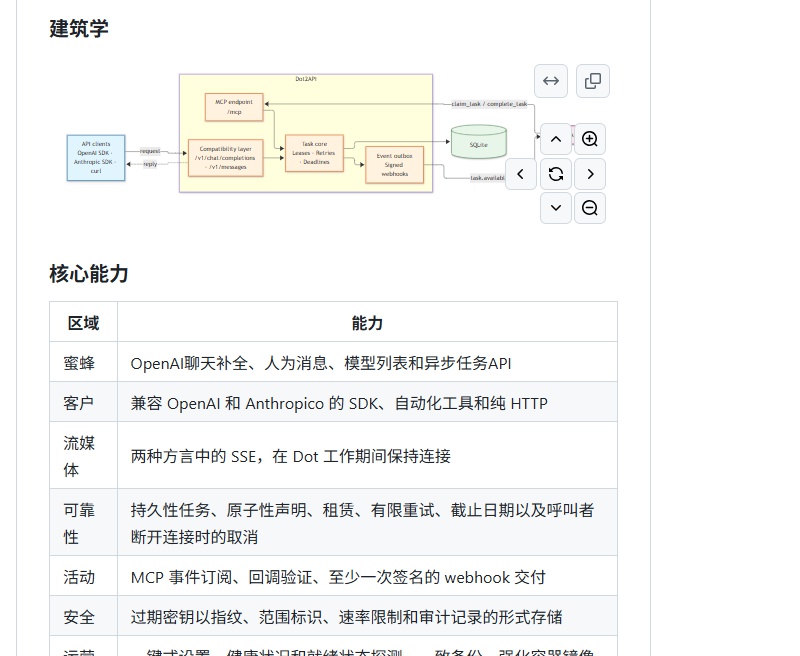Click the 两种方言中的 SSE description
800x656 pixels.
pyautogui.click(x=291, y=456)
